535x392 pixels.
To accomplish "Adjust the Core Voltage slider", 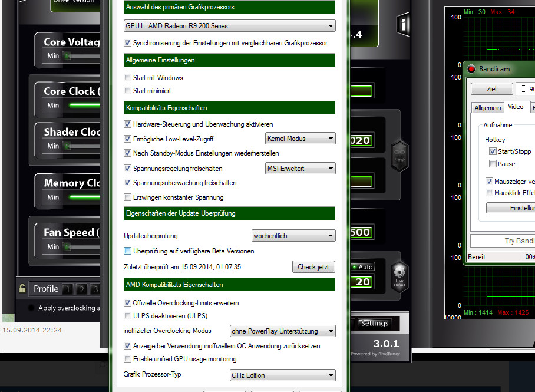I will [x=81, y=55].
